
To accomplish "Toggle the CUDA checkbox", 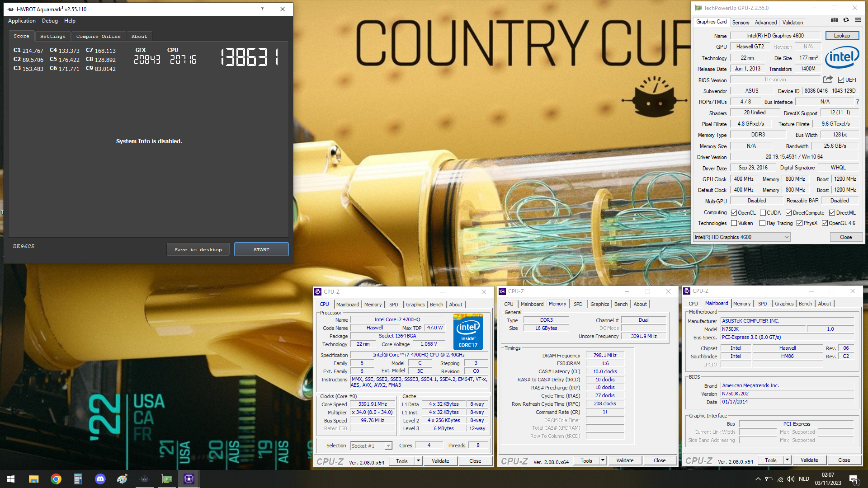I will (763, 213).
